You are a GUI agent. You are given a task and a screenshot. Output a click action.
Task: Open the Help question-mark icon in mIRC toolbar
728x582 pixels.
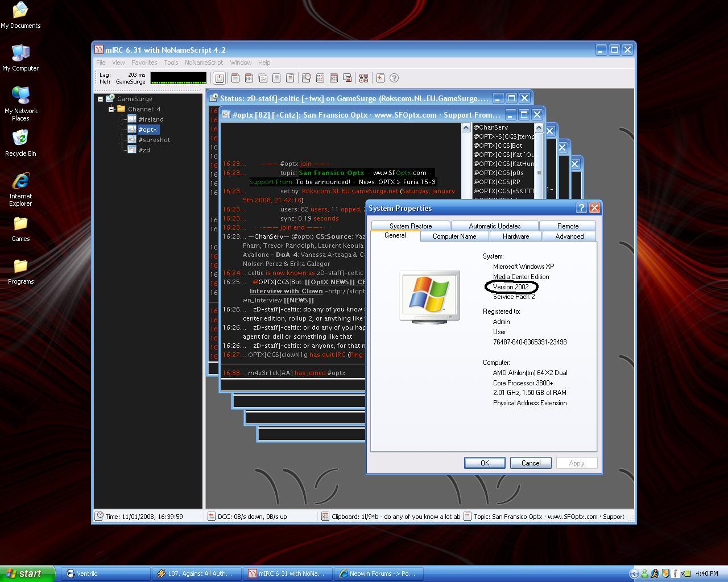394,78
